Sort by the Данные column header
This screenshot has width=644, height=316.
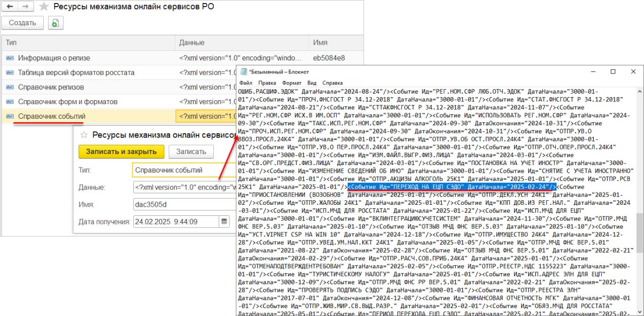click(242, 43)
